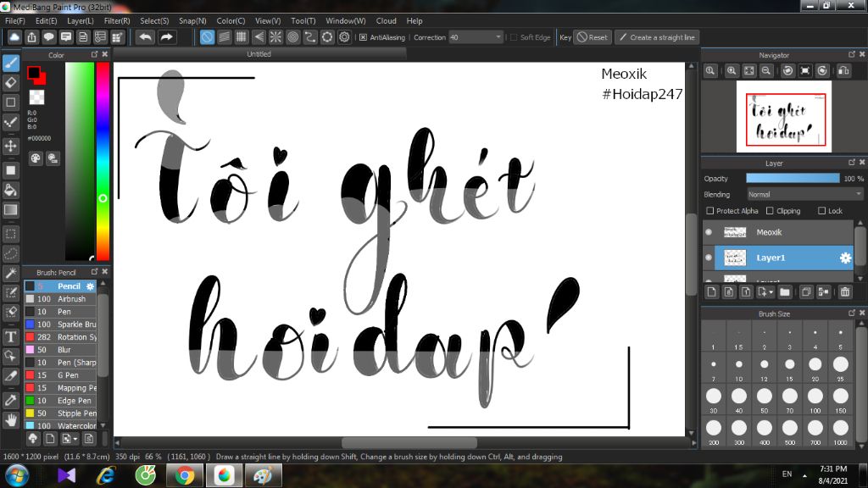Open Layer1 settings gear
Screen dimensions: 868x488
pos(845,258)
